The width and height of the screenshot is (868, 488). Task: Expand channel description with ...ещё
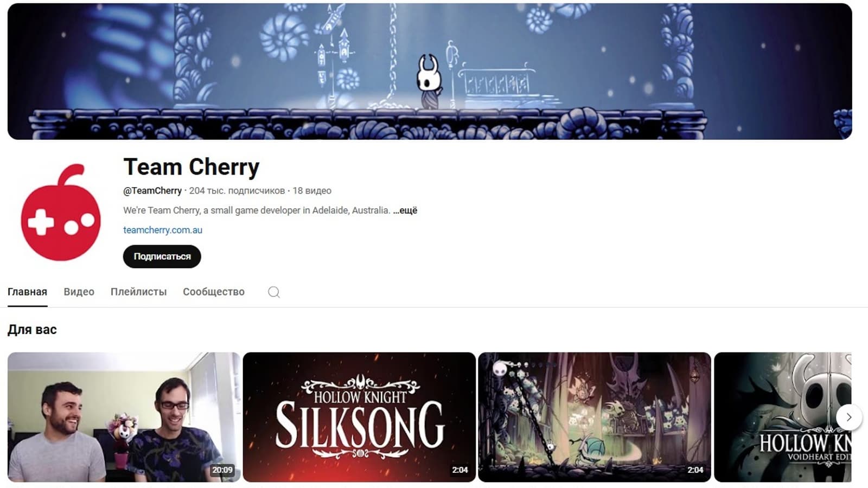pyautogui.click(x=405, y=210)
